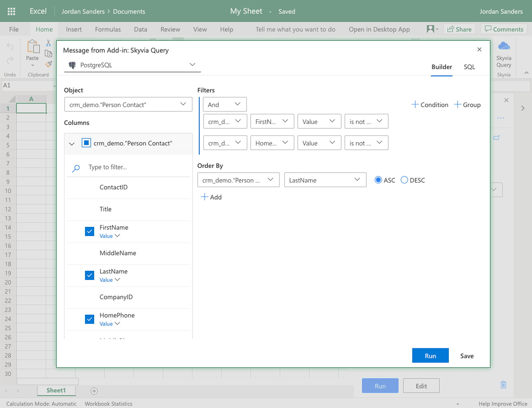Image resolution: width=532 pixels, height=408 pixels.
Task: Expand the Object selection dropdown
Action: tap(128, 105)
